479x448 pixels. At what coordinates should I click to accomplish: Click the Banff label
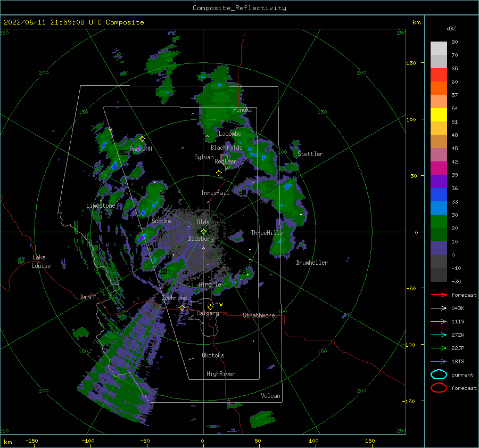pyautogui.click(x=88, y=297)
